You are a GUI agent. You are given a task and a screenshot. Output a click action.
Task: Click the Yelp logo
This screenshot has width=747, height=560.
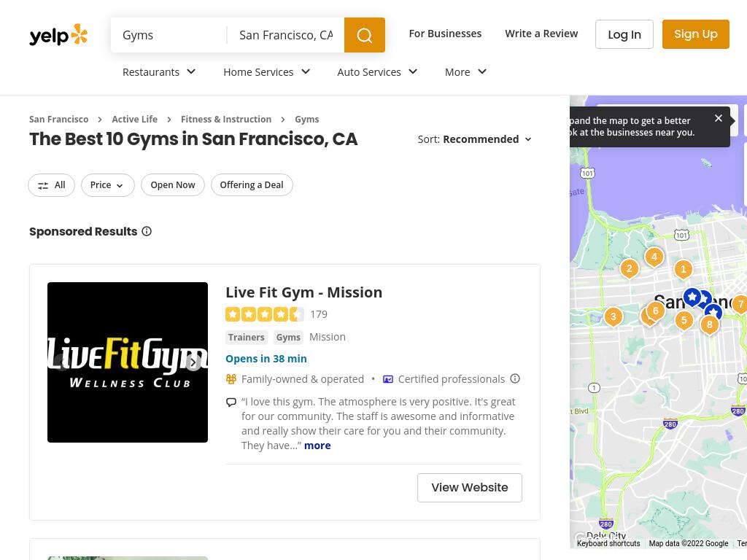point(58,35)
